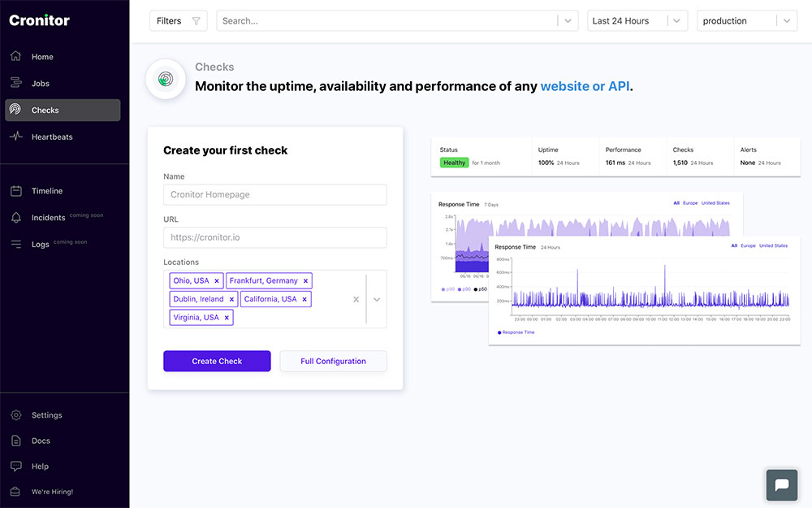
Task: Click the Frankfurt, Germany tag label
Action: point(264,281)
